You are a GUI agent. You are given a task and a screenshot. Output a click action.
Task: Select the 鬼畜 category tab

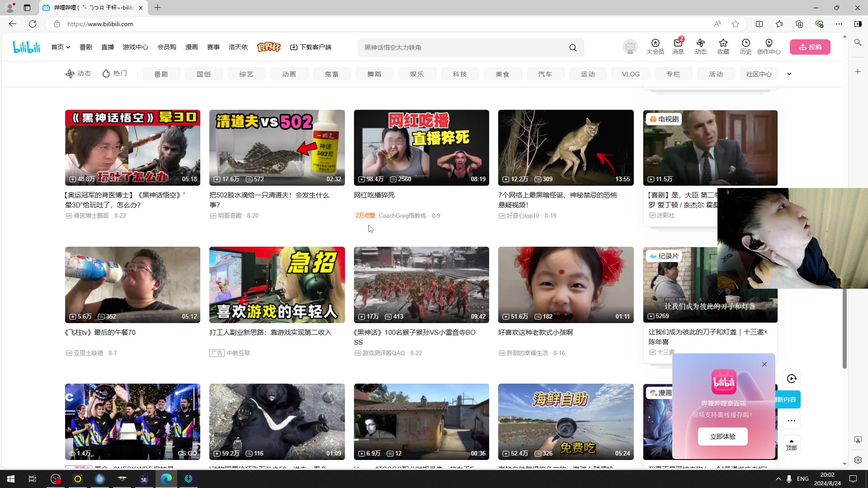pyautogui.click(x=332, y=74)
